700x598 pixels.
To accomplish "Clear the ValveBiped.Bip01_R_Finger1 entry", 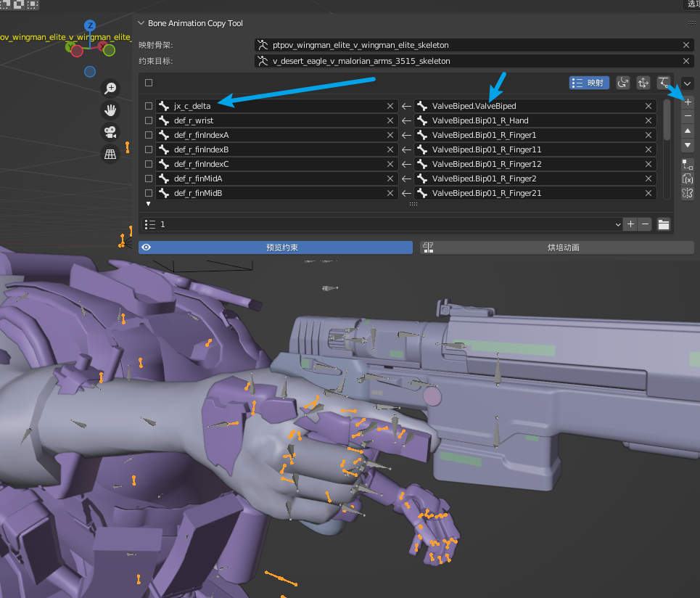I will click(648, 135).
